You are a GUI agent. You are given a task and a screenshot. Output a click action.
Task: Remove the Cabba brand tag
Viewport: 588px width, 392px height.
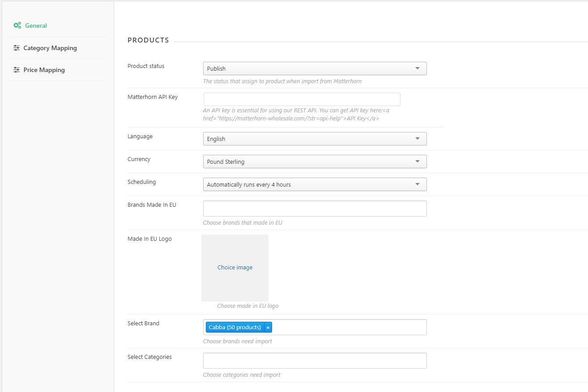coord(268,327)
